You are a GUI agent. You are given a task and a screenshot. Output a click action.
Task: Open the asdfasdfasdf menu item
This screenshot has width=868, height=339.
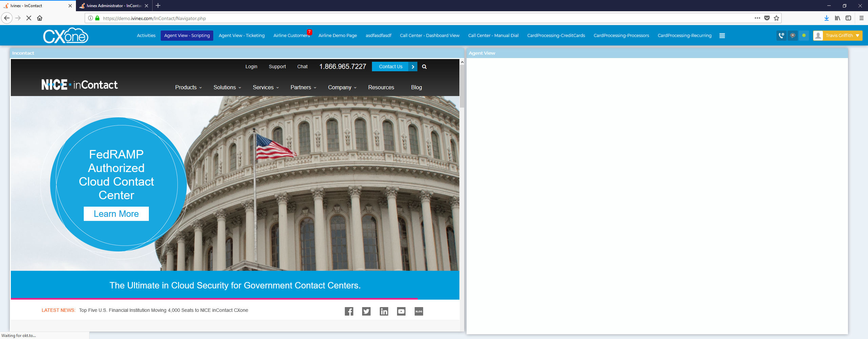[378, 35]
